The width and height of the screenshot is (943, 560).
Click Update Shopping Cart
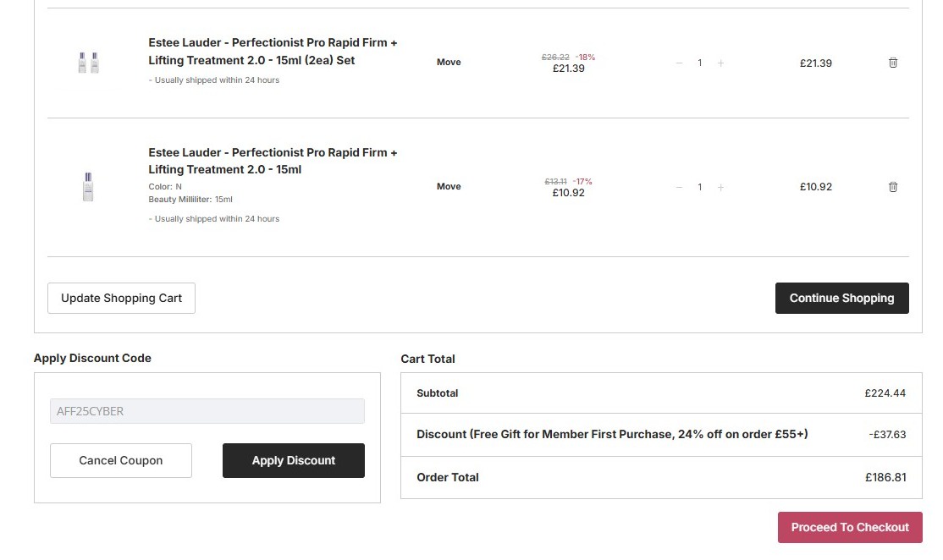pyautogui.click(x=121, y=298)
